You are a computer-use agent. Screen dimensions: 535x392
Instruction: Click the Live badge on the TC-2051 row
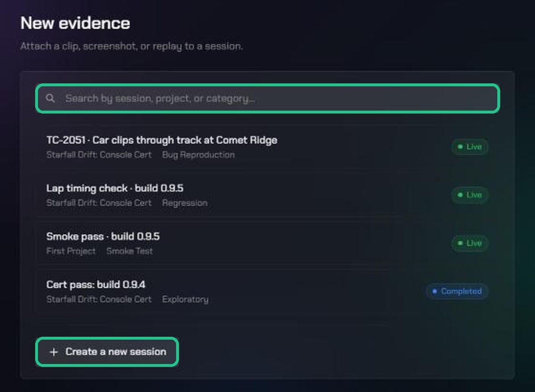[x=469, y=147]
